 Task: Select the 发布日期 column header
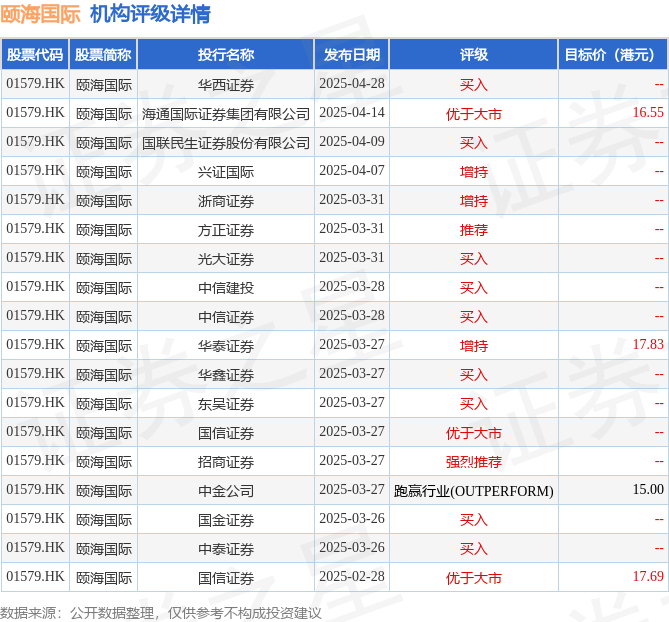(x=352, y=55)
